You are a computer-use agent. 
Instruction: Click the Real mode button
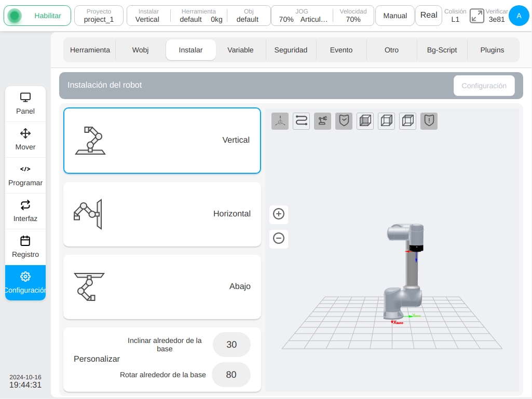(x=429, y=16)
